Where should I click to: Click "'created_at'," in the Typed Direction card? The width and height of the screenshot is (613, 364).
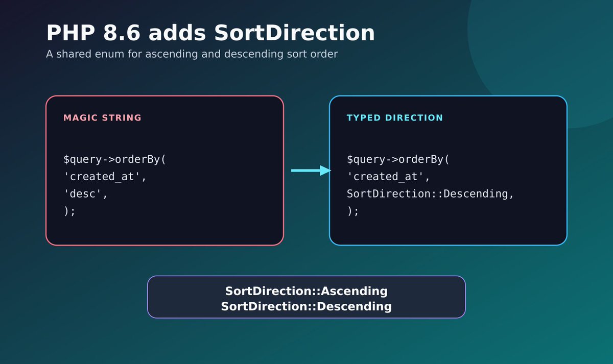point(389,177)
